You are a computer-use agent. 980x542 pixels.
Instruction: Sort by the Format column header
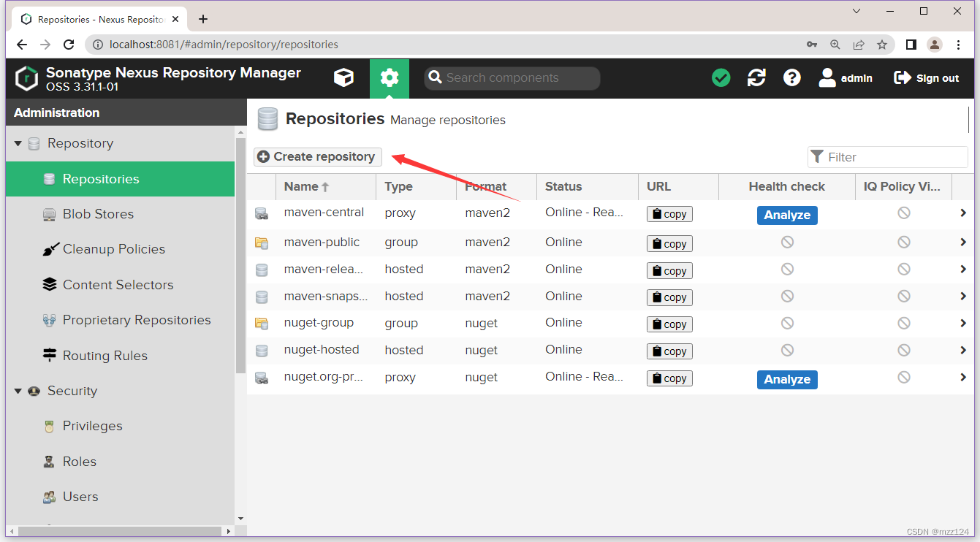(x=497, y=186)
